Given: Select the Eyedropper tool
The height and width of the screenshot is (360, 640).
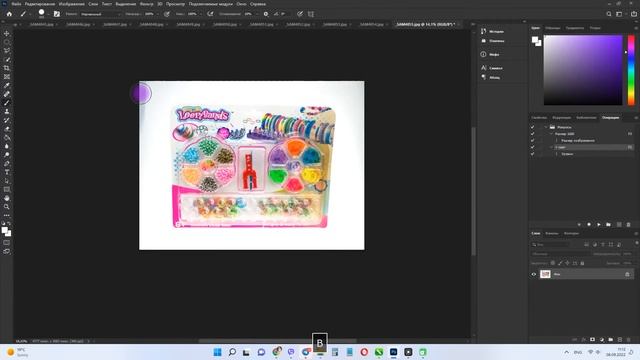Looking at the screenshot, I should (7, 85).
